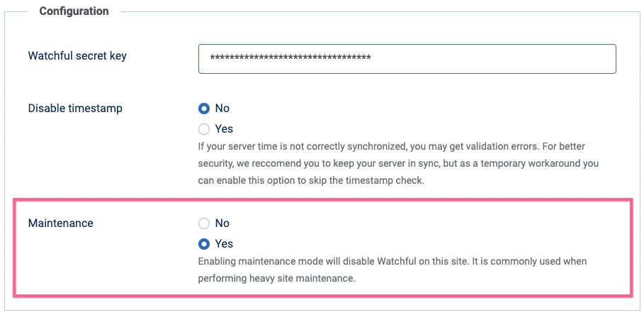Select the Yes radio for Disable timestamp
Screen dimensions: 644x315
pos(204,129)
